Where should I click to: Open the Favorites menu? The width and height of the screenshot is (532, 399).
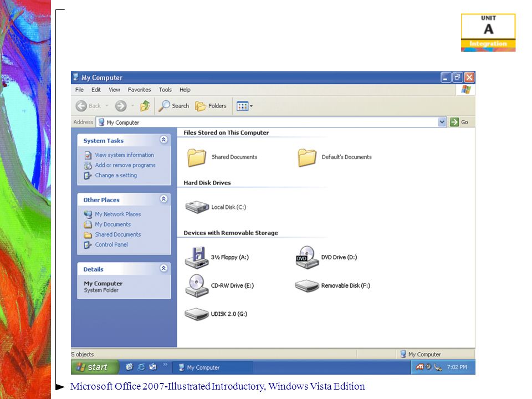140,90
